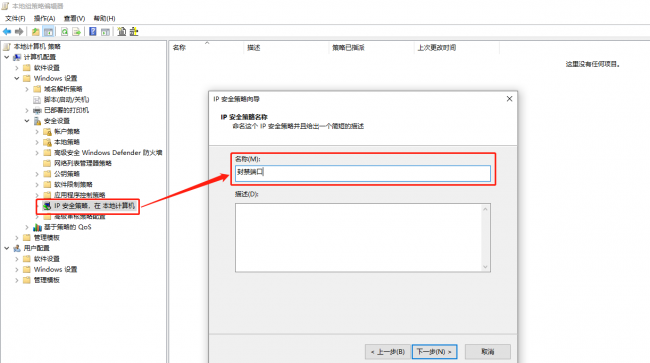Select the 网络列表管理器策略 tree row
Viewport: 650px width, 363px height.
coord(82,163)
